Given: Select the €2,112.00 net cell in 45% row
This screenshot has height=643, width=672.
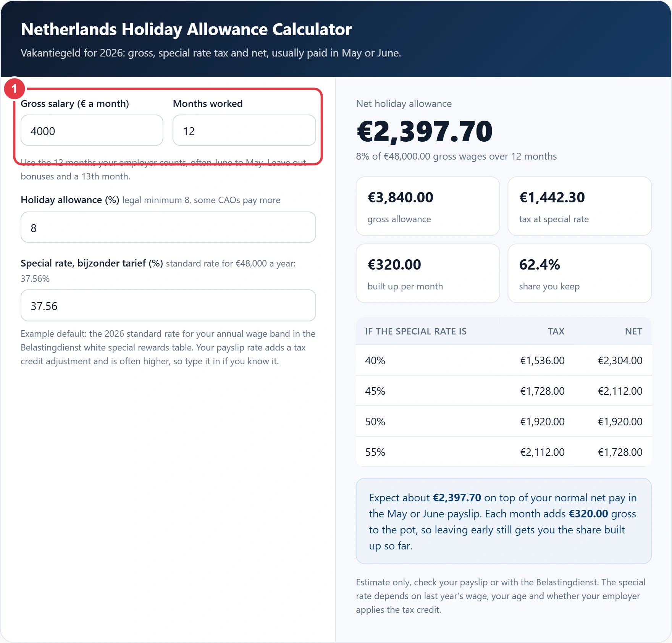Looking at the screenshot, I should (x=620, y=391).
